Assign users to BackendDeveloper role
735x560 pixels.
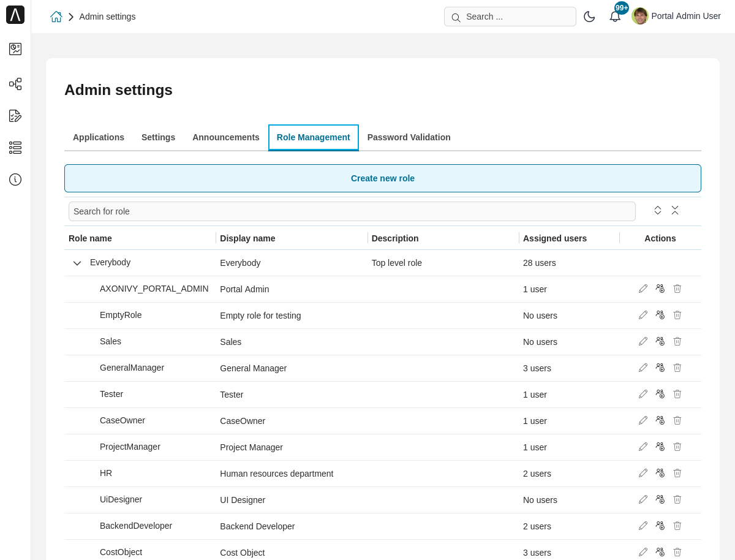coord(660,526)
